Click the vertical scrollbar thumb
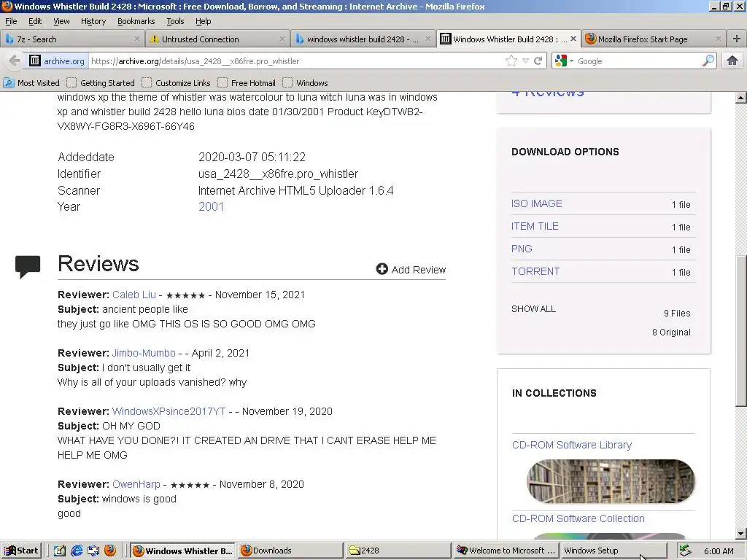The width and height of the screenshot is (747, 560). tap(741, 331)
